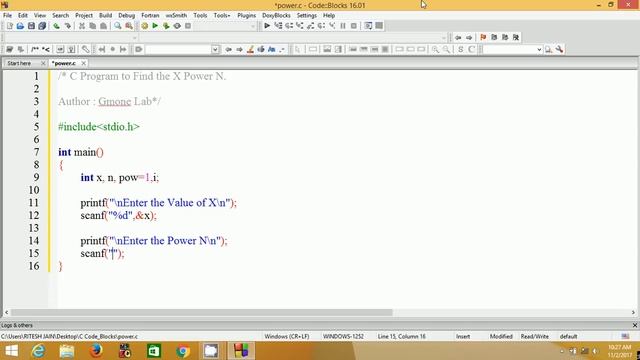Image resolution: width=640 pixels, height=360 pixels.
Task: Click the Rebuild icon
Action: (177, 26)
